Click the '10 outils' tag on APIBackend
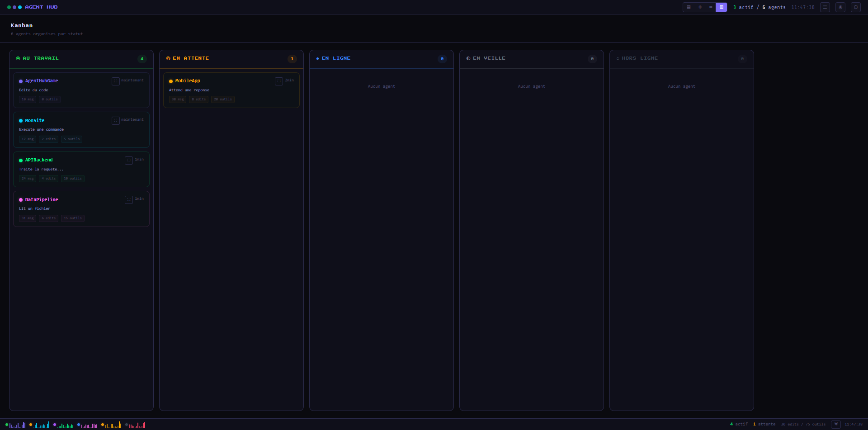 73,179
